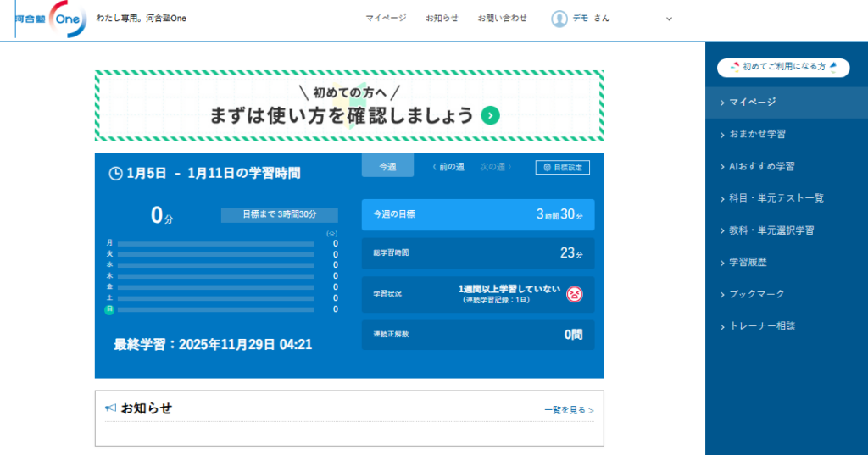Open お問い合わせ in the top navigation
Image resolution: width=868 pixels, height=455 pixels.
coord(502,18)
